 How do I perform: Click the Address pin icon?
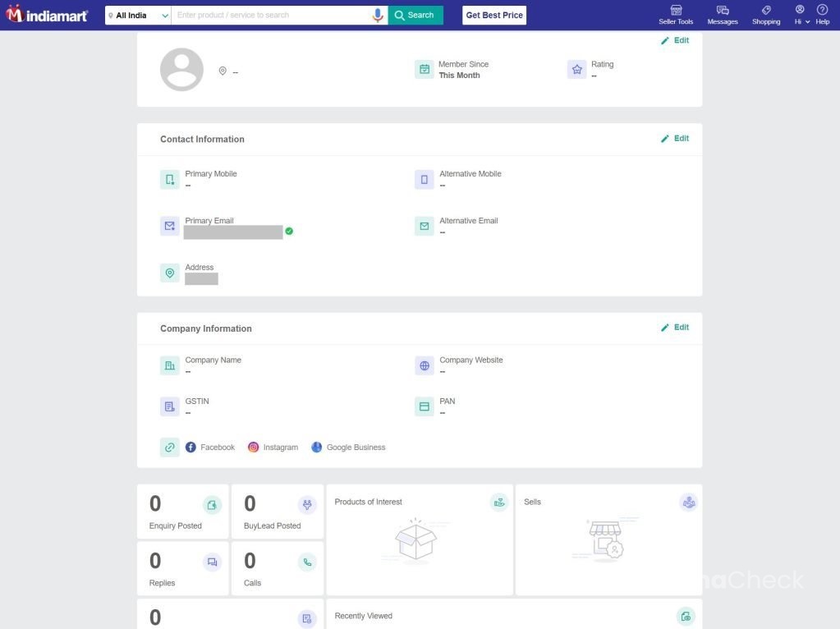click(x=170, y=273)
